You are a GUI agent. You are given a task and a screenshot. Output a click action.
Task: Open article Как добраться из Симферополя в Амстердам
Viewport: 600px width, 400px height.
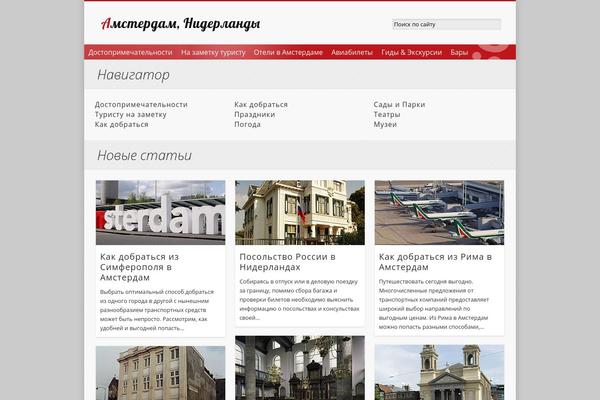coord(139,267)
